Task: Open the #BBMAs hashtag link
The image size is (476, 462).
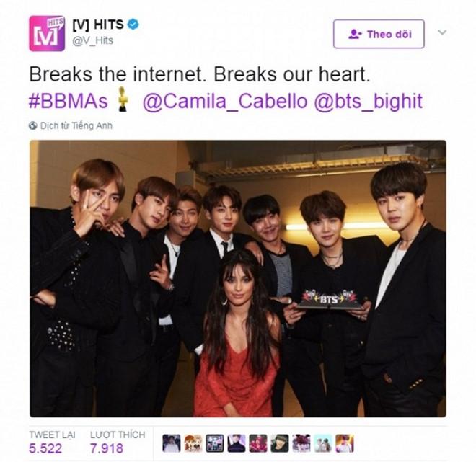Action: 69,102
